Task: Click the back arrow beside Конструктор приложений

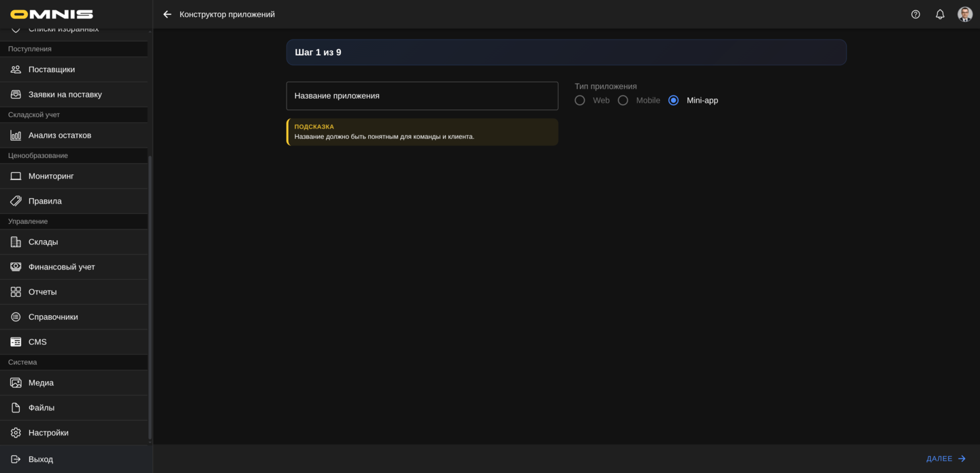Action: 167,14
